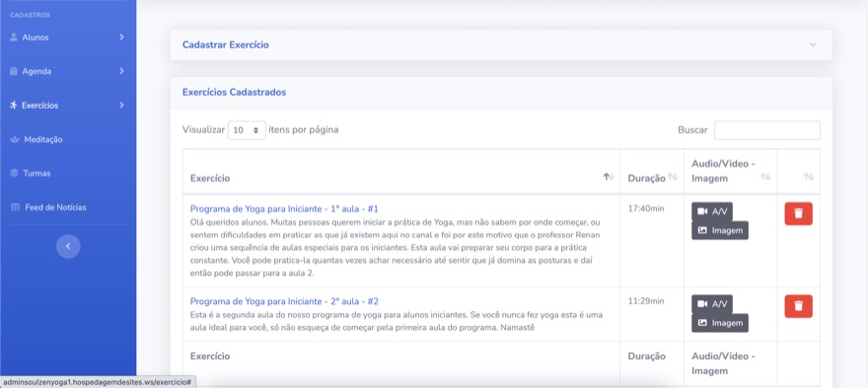Viewport: 868px width, 388px height.
Task: Open Turmas in the sidebar
Action: (x=36, y=174)
